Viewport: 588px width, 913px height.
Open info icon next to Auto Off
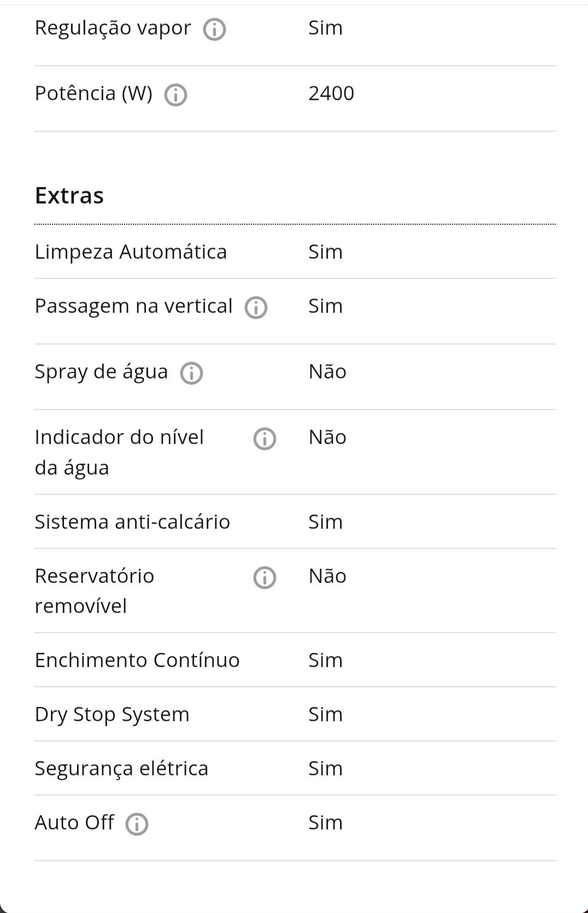tap(137, 824)
